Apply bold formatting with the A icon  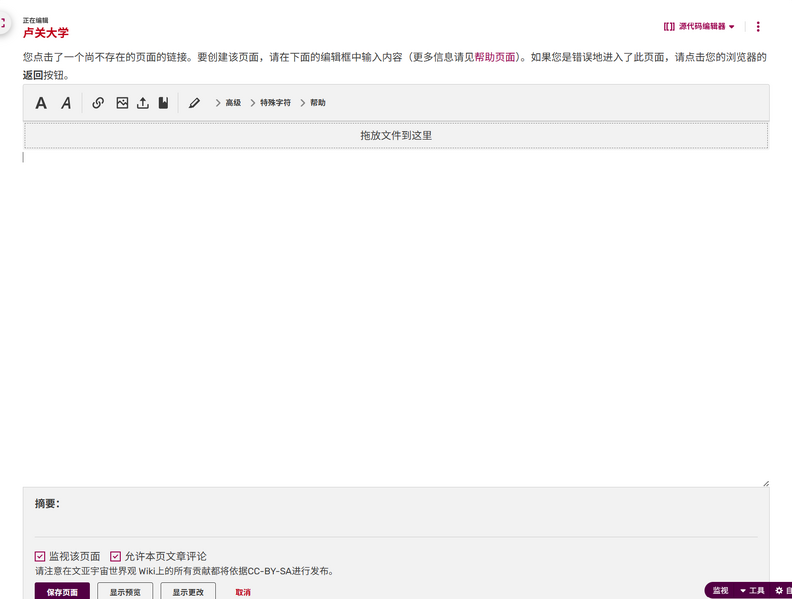41,103
